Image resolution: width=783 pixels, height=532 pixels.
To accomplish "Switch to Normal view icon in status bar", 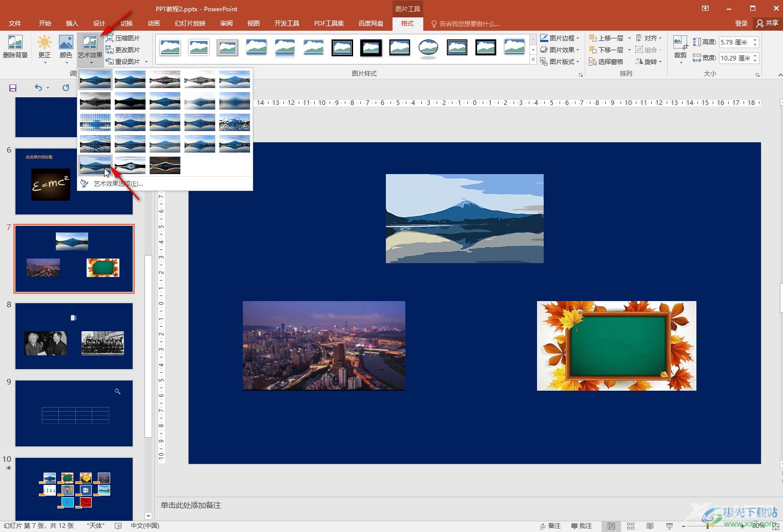I will [611, 526].
